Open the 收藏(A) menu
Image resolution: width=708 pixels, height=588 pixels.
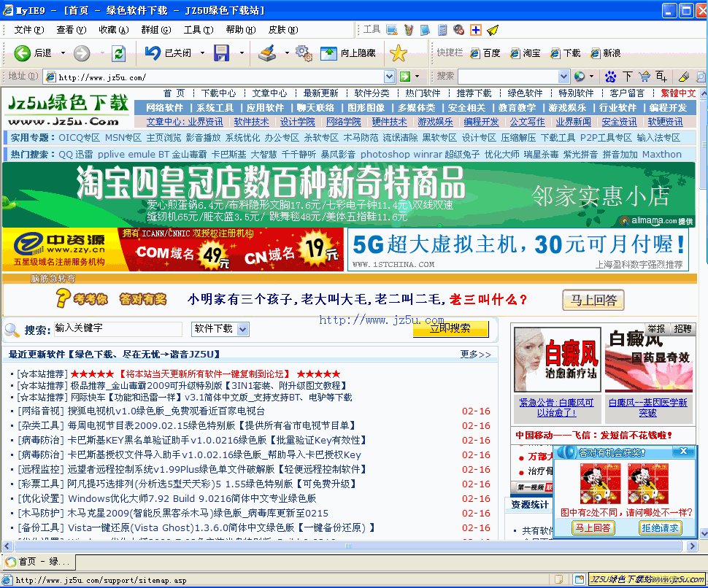point(114,30)
